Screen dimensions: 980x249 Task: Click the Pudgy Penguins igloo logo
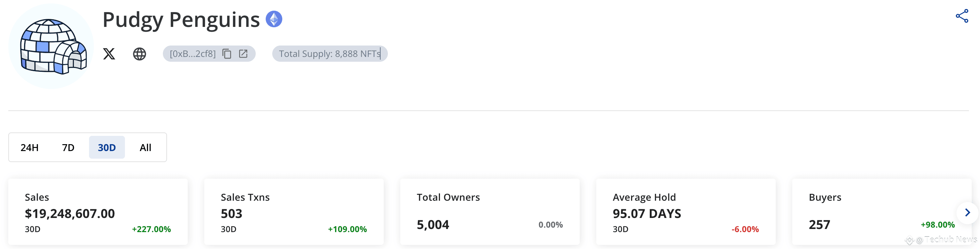51,46
